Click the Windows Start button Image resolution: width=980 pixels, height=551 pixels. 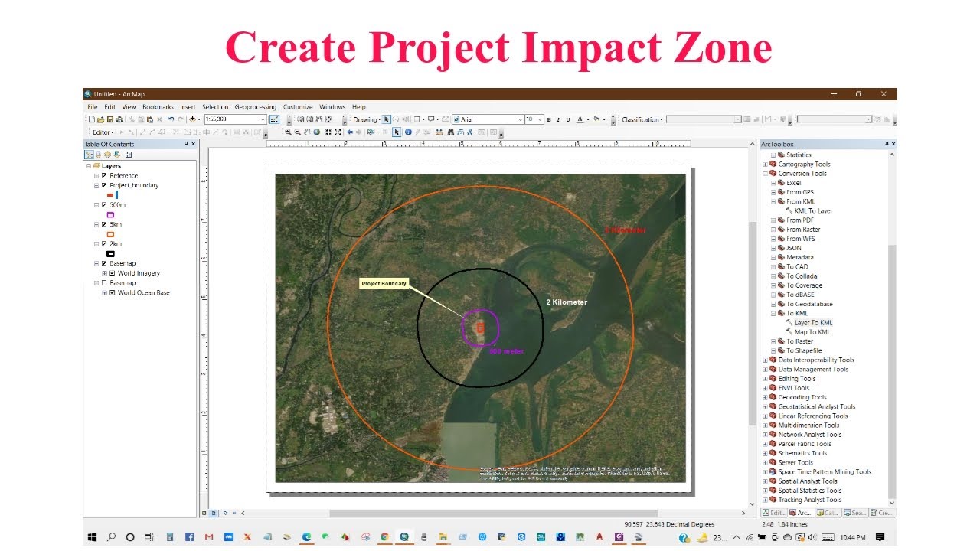pyautogui.click(x=93, y=537)
